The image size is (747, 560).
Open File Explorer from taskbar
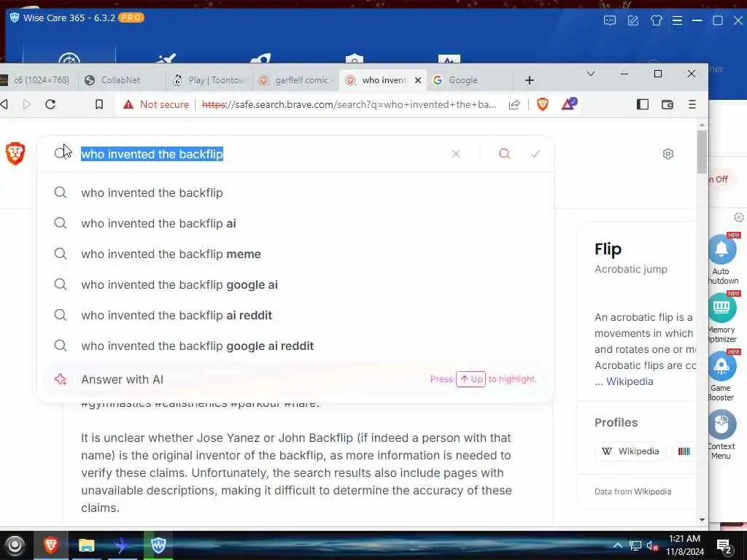click(x=86, y=545)
